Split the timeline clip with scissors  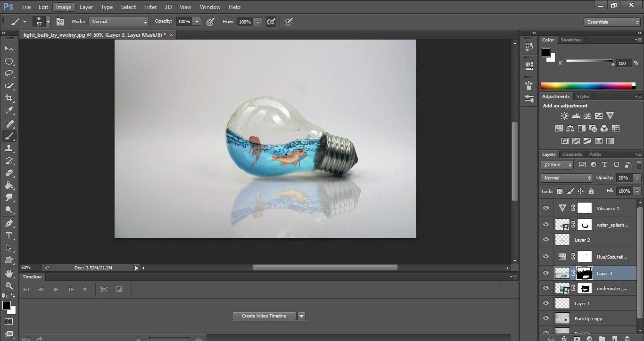tap(104, 289)
